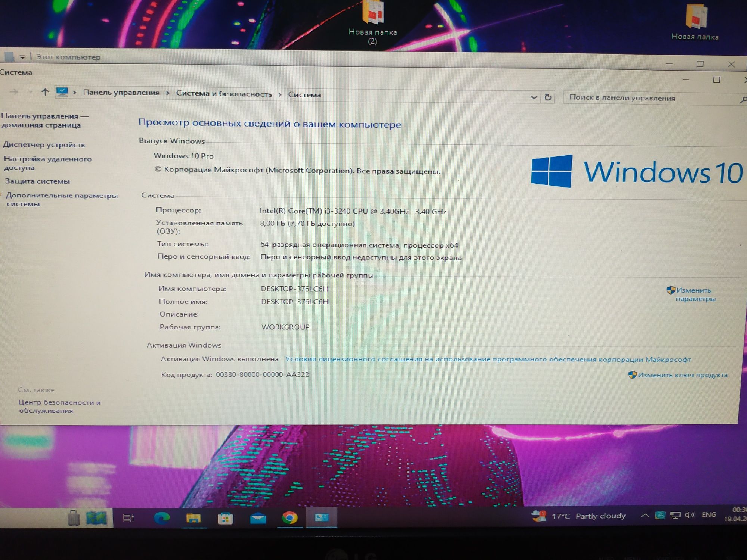Close the 'Этот компьютер' window
The image size is (747, 560).
731,65
